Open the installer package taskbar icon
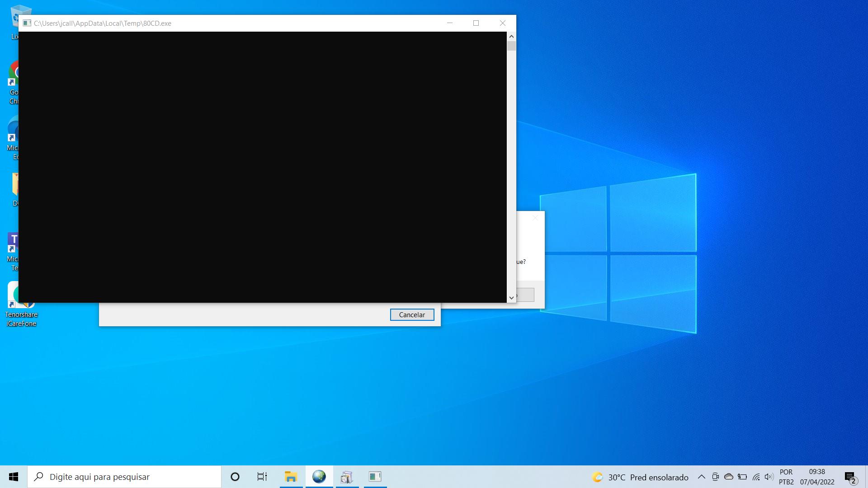 click(347, 477)
